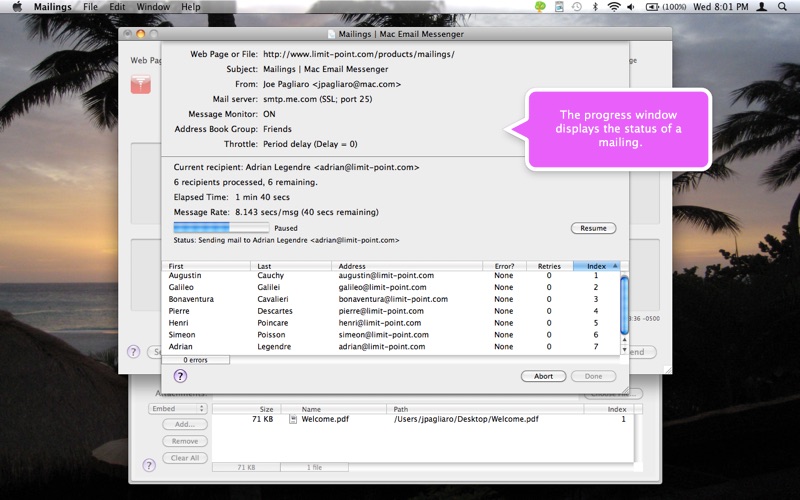This screenshot has height=500, width=800.
Task: Click the help icon left of main window
Action: [133, 352]
